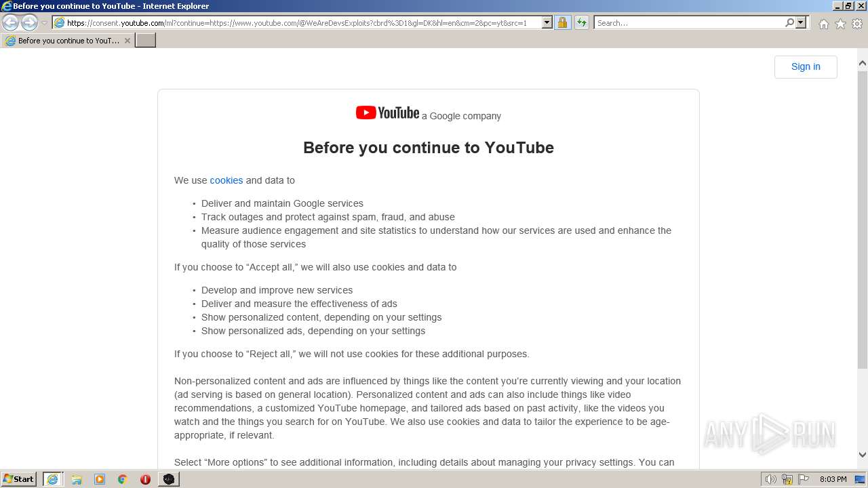868x488 pixels.
Task: Expand the address bar autocomplete dropdown
Action: click(547, 22)
